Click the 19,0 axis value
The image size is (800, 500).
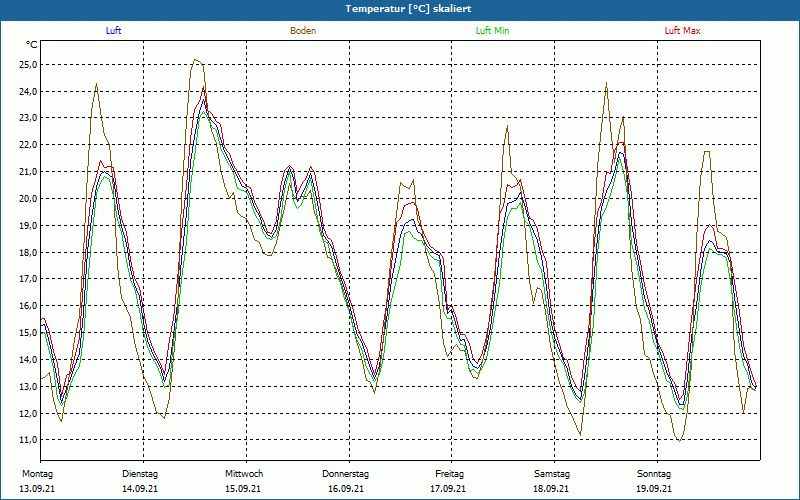tap(28, 226)
